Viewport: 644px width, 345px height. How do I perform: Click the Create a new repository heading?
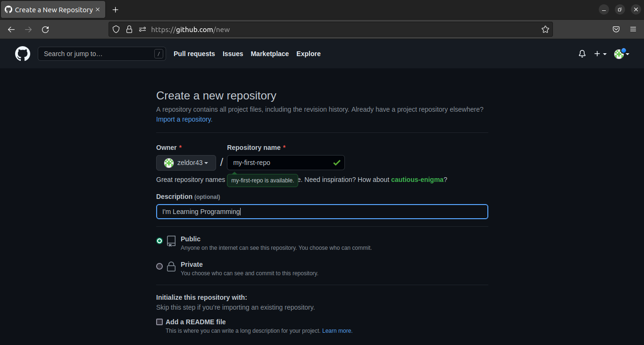click(x=216, y=96)
